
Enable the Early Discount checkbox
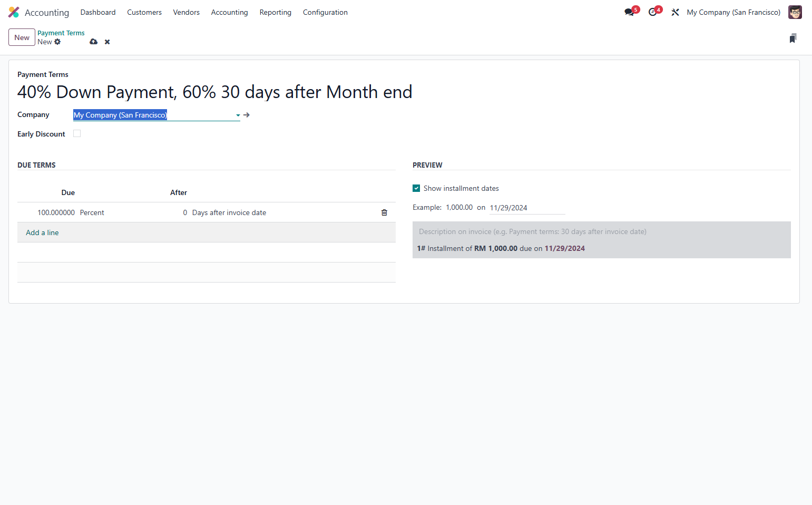77,133
